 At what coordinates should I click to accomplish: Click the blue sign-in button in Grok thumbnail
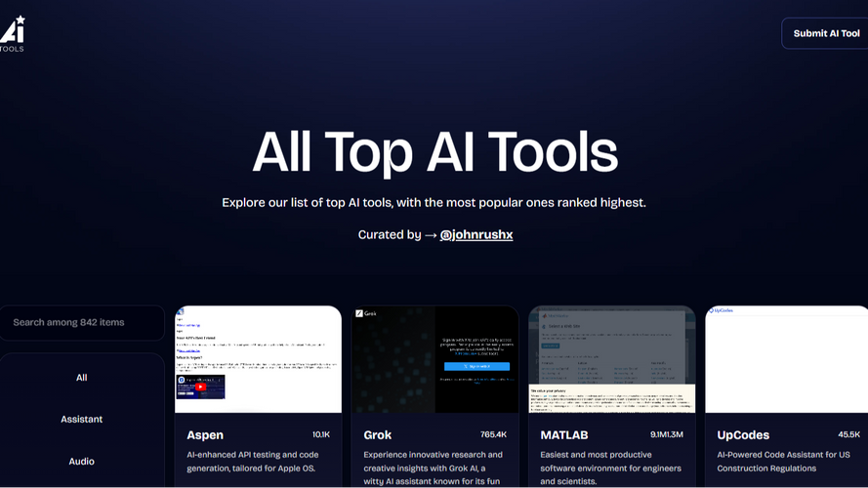[x=476, y=366]
